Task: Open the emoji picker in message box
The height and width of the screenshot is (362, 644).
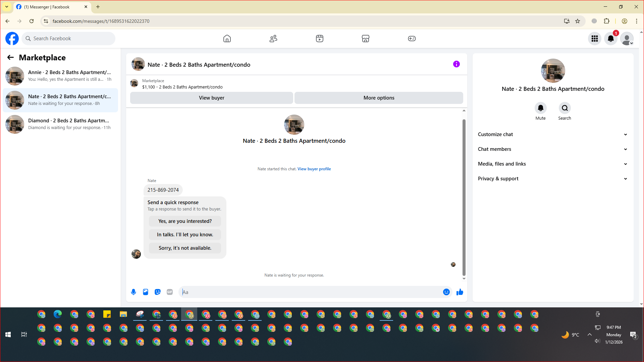Action: (x=446, y=292)
